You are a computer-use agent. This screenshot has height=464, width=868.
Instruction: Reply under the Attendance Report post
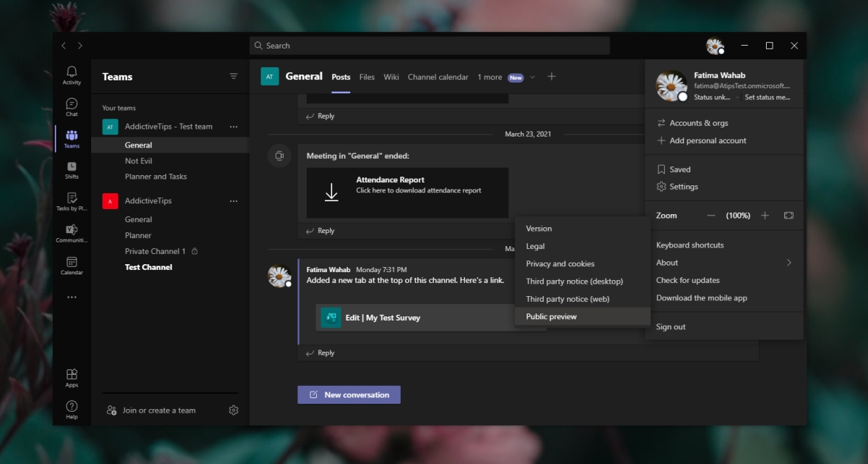click(x=320, y=231)
